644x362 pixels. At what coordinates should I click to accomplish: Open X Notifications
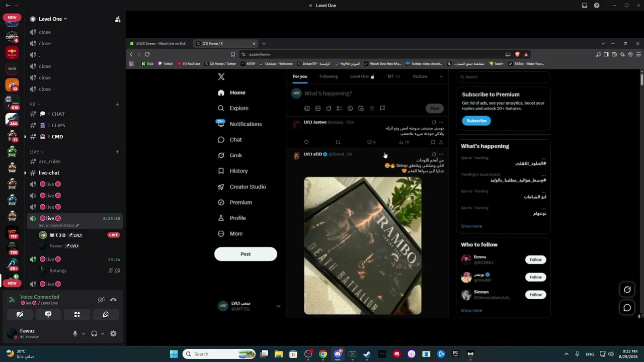[x=239, y=124]
